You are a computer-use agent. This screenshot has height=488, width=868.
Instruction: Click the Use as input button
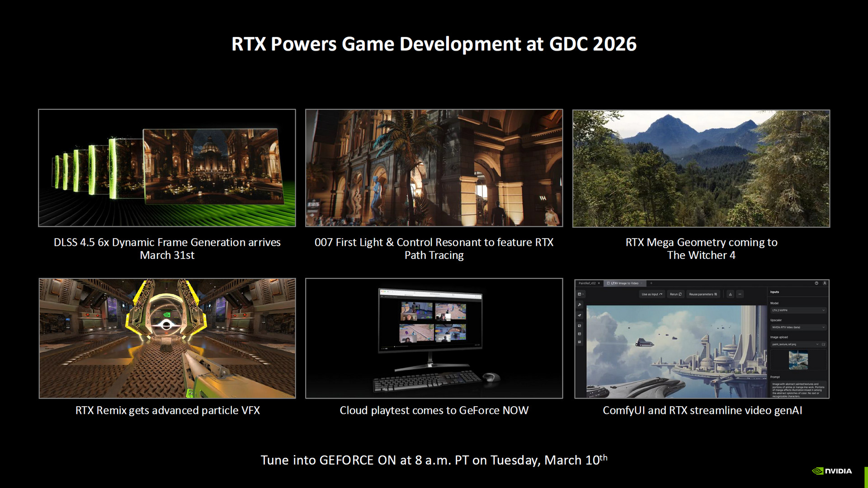pyautogui.click(x=651, y=294)
